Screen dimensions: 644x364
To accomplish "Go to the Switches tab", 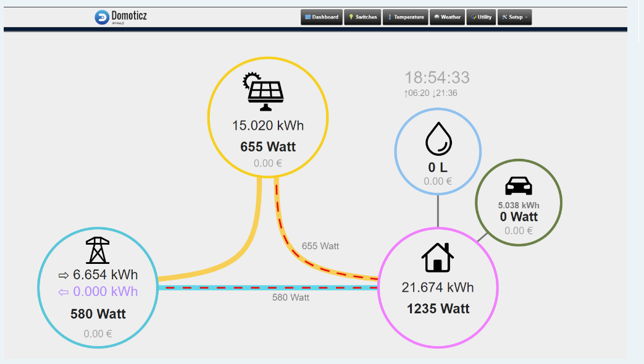I will [x=363, y=17].
